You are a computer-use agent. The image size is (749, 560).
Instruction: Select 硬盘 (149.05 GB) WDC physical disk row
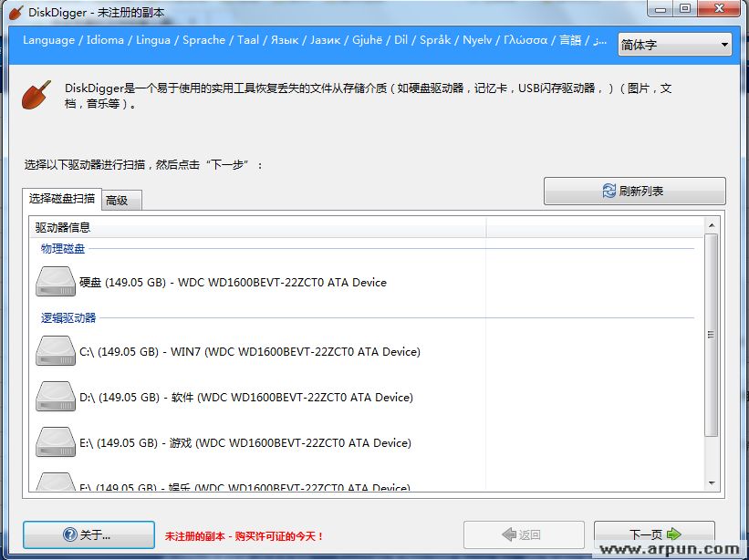click(x=234, y=283)
